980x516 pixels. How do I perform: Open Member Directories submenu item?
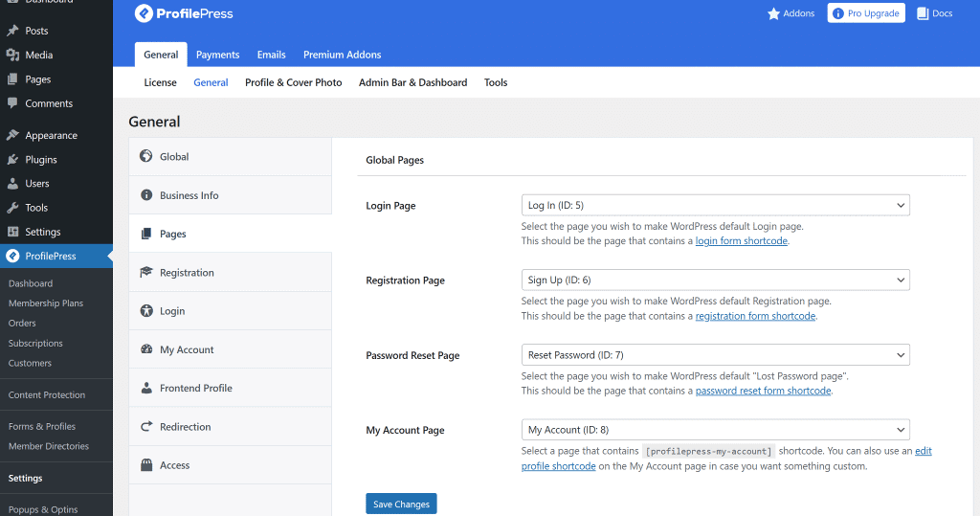[x=49, y=446]
